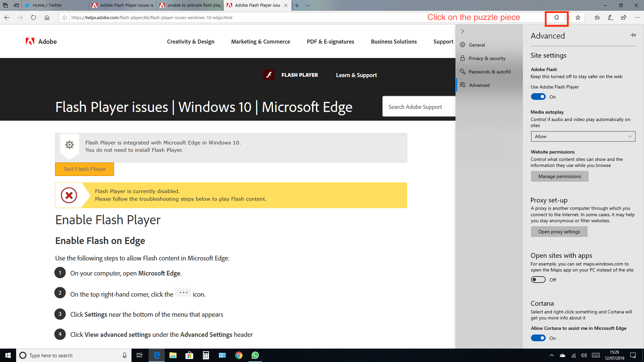The width and height of the screenshot is (644, 362).
Task: Click the Adobe Flash Player settings icon
Action: tap(556, 17)
